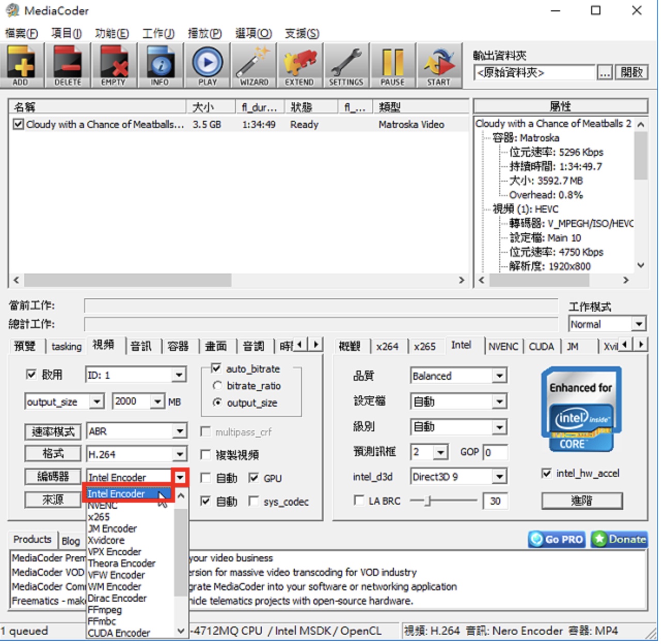Toggle the intel_hw_accel checkbox
Viewport: 666px width, 644px height.
click(546, 473)
